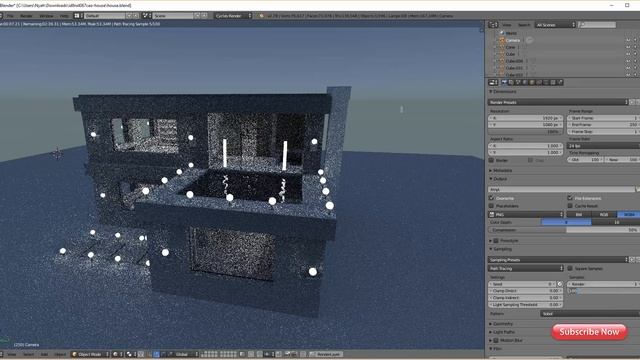
Task: Enable the Freestyle checkbox
Action: pos(496,241)
